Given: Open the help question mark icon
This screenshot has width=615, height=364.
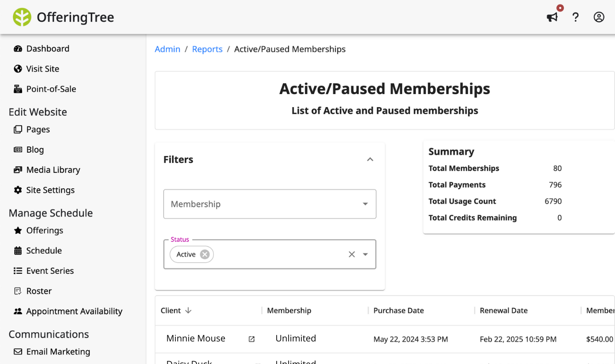Looking at the screenshot, I should point(576,17).
